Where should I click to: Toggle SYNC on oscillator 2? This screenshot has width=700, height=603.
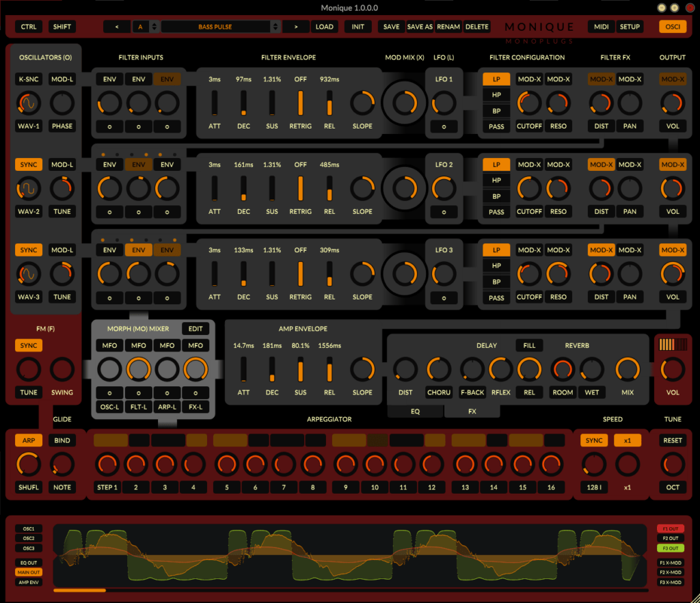click(x=27, y=164)
